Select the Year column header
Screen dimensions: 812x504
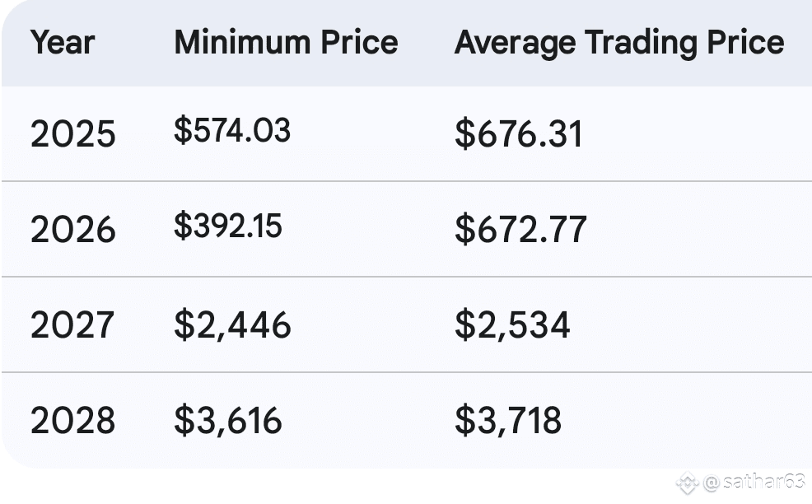[x=63, y=43]
